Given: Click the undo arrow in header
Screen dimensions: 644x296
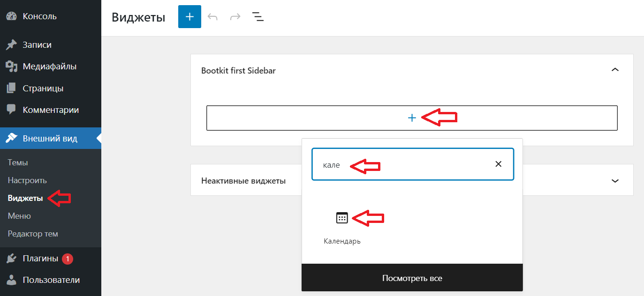Looking at the screenshot, I should point(212,17).
